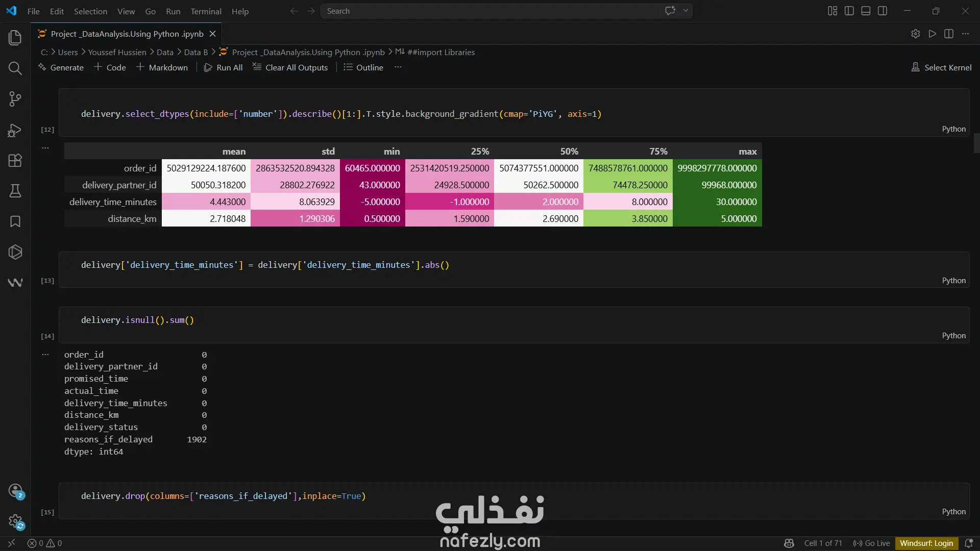Open the File menu
980x551 pixels.
[x=33, y=11]
